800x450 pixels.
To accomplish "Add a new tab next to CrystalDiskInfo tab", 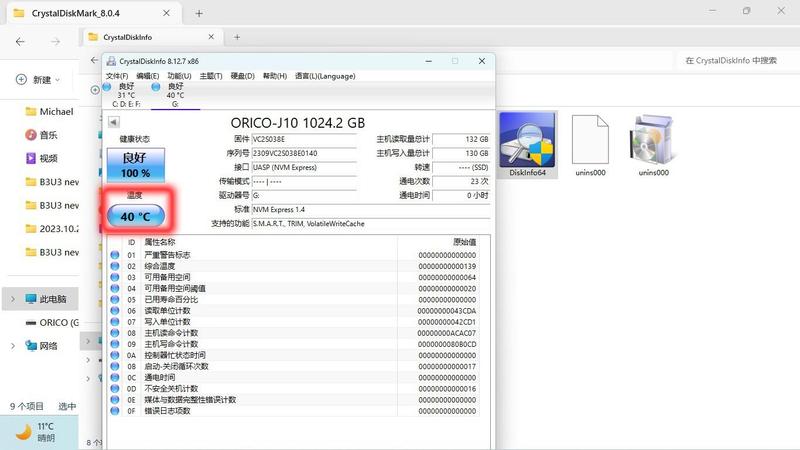I will pyautogui.click(x=237, y=37).
